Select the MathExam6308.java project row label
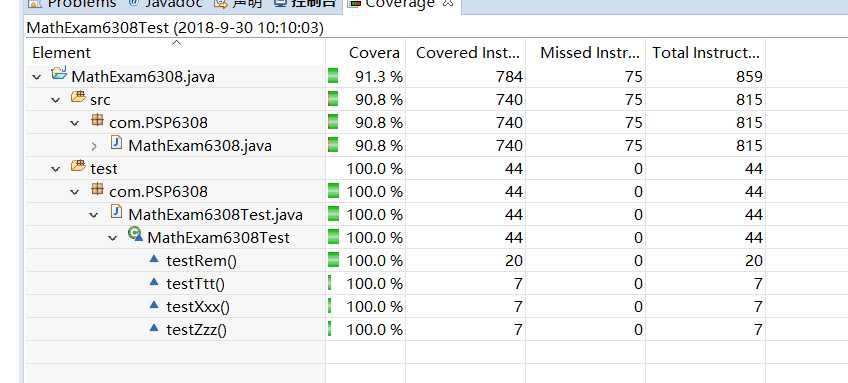 point(143,77)
